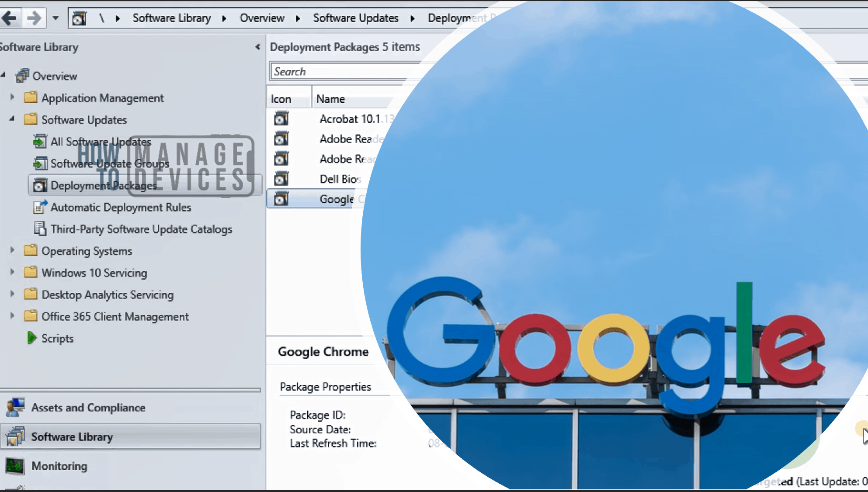Open Third-Party Software Update Catalogs
The image size is (868, 492).
point(141,229)
